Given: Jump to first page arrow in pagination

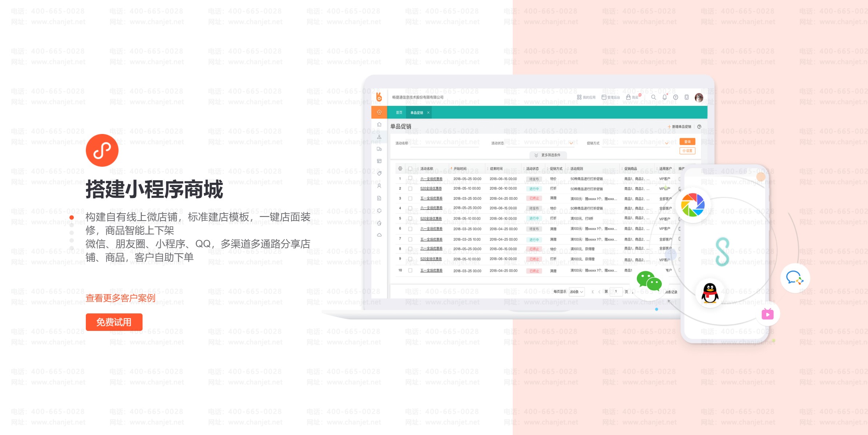Looking at the screenshot, I should pyautogui.click(x=593, y=292).
